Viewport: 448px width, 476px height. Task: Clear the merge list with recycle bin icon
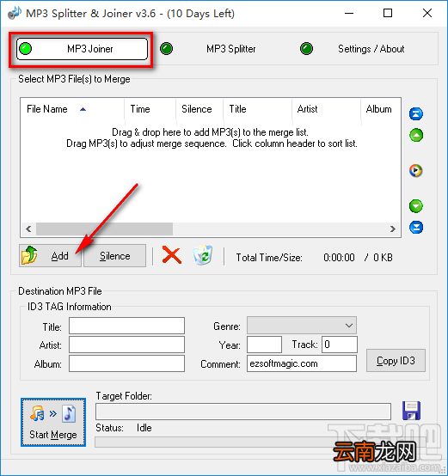pos(203,255)
